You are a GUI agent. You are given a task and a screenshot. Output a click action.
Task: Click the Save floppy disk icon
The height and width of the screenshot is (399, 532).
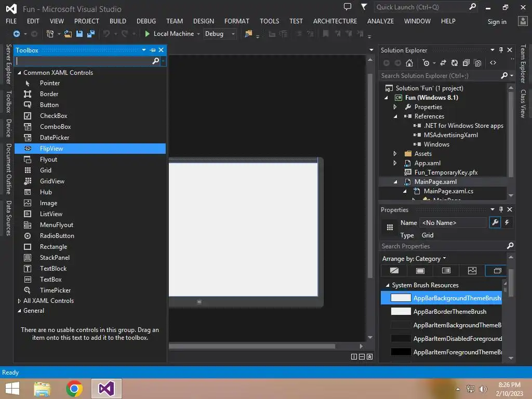tap(79, 34)
